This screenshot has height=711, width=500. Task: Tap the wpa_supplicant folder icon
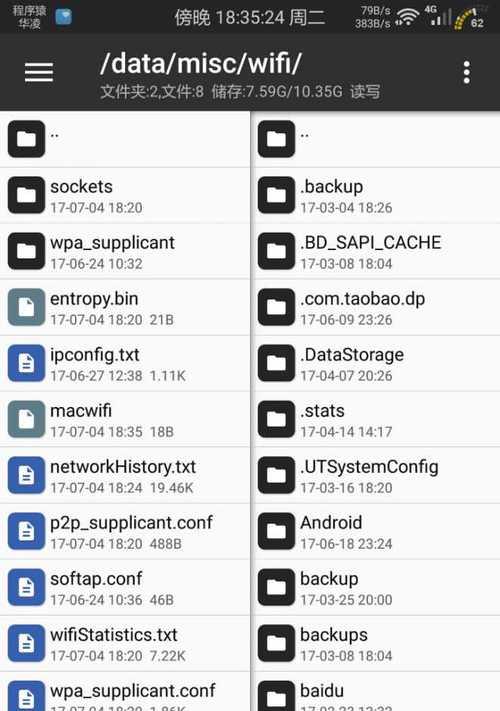point(26,251)
